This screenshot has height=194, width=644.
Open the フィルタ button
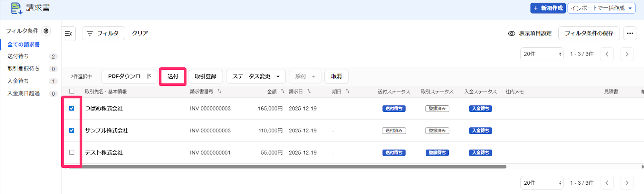click(103, 33)
